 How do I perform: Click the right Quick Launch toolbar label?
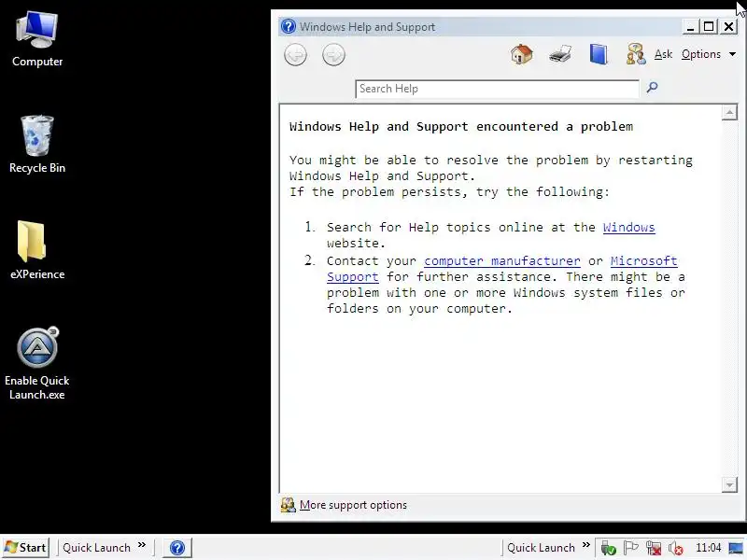click(x=541, y=548)
